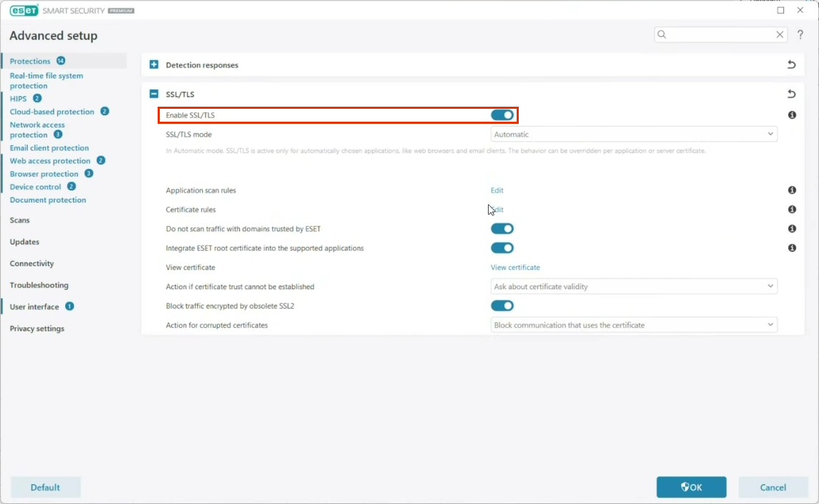819x504 pixels.
Task: Show info for Integrate ESET root certificate
Action: tap(792, 248)
